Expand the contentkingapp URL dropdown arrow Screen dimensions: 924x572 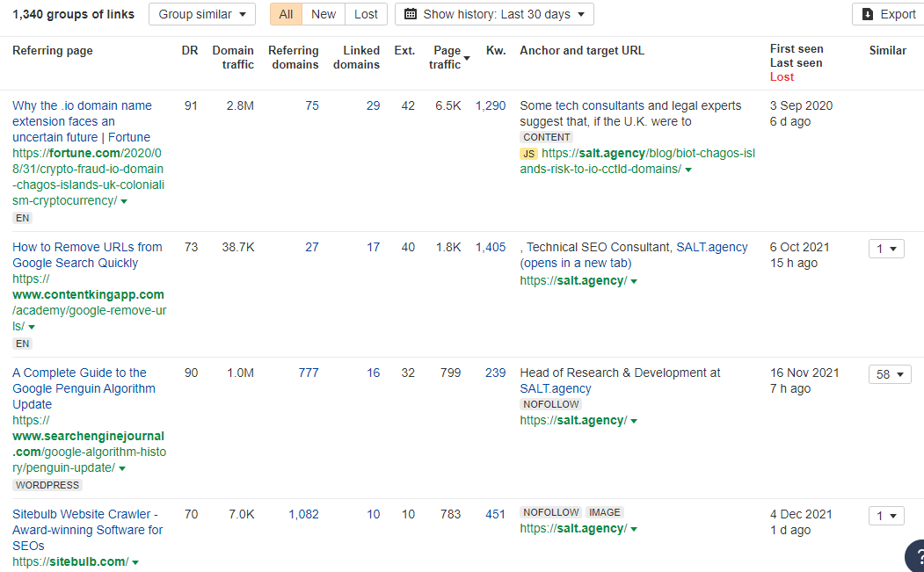click(32, 327)
